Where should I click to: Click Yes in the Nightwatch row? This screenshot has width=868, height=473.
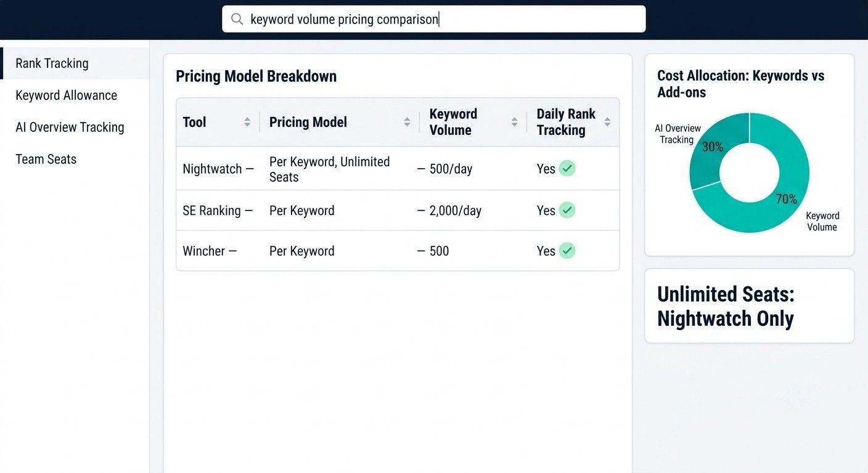point(546,169)
